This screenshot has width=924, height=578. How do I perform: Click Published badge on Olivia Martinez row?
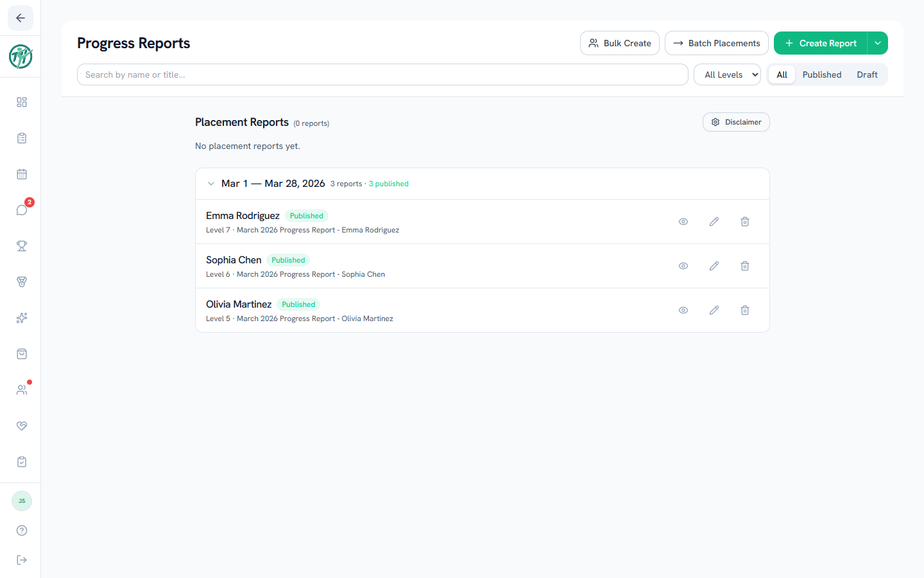point(298,304)
